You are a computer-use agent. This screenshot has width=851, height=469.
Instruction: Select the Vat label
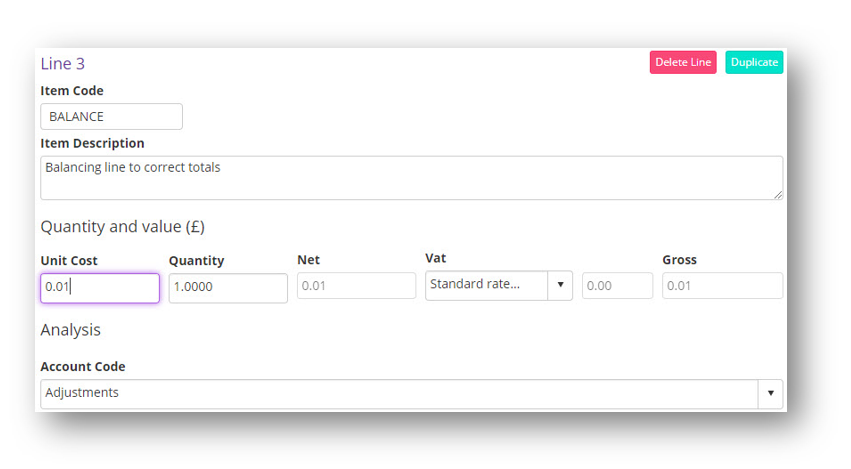435,258
